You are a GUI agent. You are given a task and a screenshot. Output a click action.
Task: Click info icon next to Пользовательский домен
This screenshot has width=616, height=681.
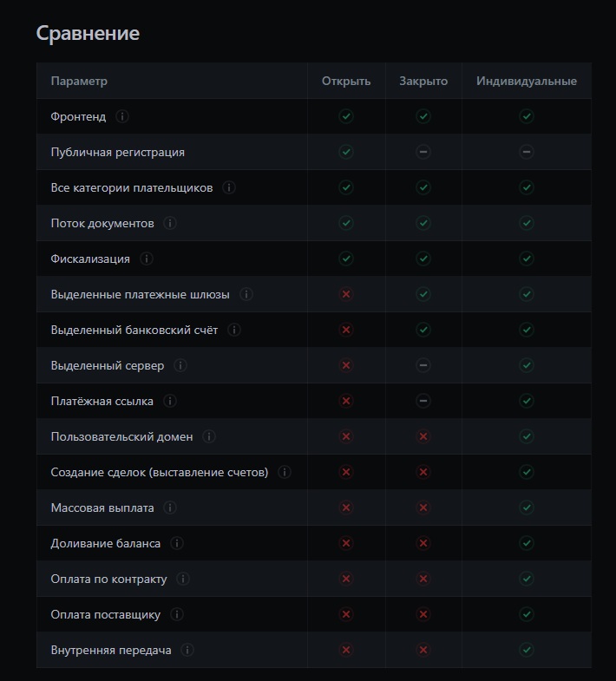click(209, 436)
